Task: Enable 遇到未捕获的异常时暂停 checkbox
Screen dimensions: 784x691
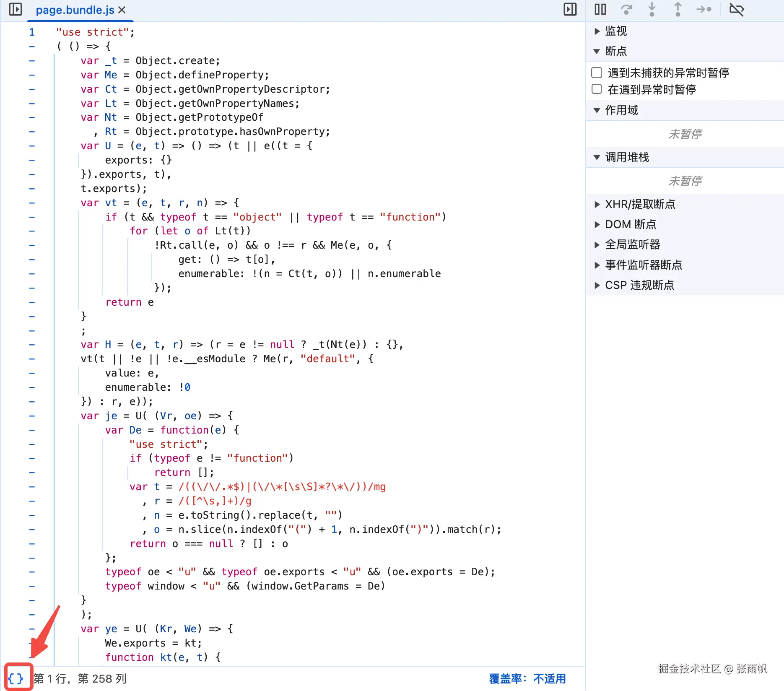Action: click(597, 73)
